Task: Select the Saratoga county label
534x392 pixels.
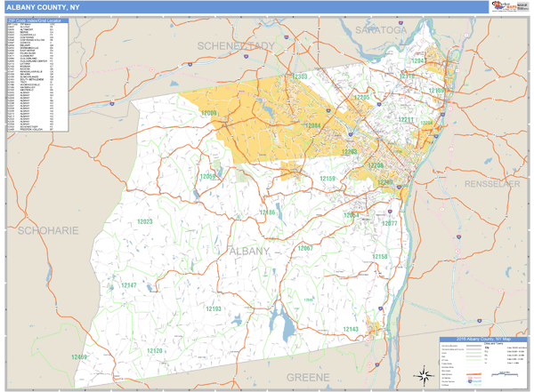Action: pyautogui.click(x=380, y=30)
